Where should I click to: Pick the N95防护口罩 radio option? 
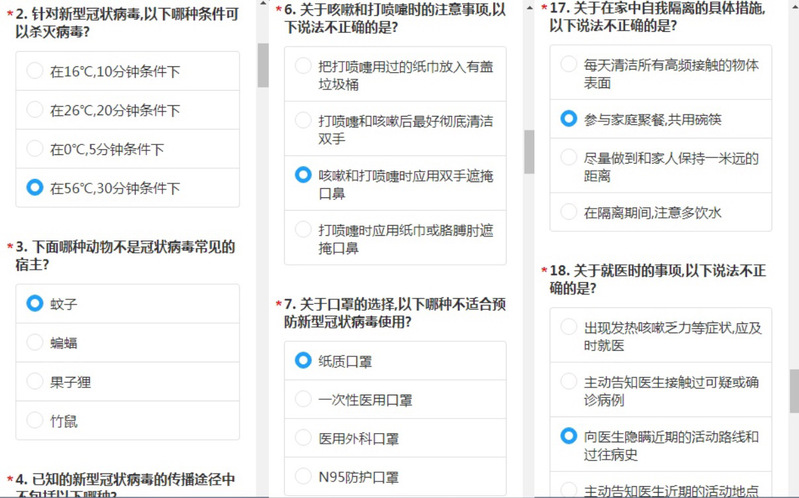303,477
